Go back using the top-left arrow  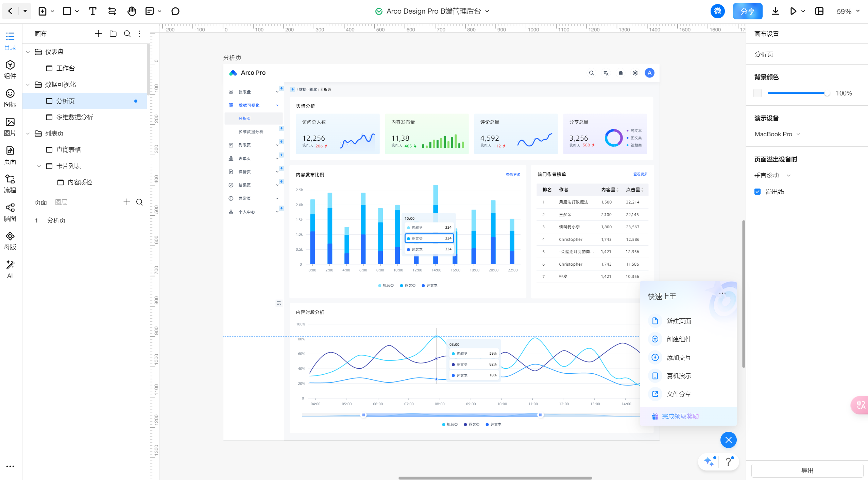(x=10, y=11)
